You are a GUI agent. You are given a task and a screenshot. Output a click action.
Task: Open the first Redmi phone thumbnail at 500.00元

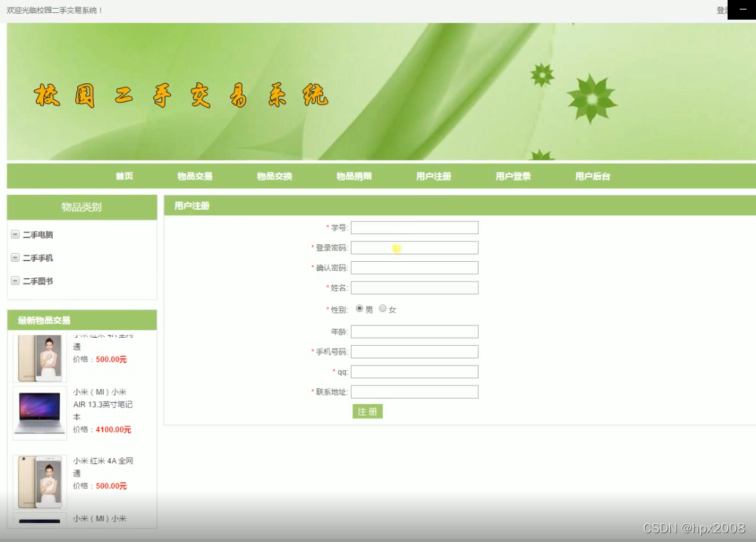click(39, 358)
